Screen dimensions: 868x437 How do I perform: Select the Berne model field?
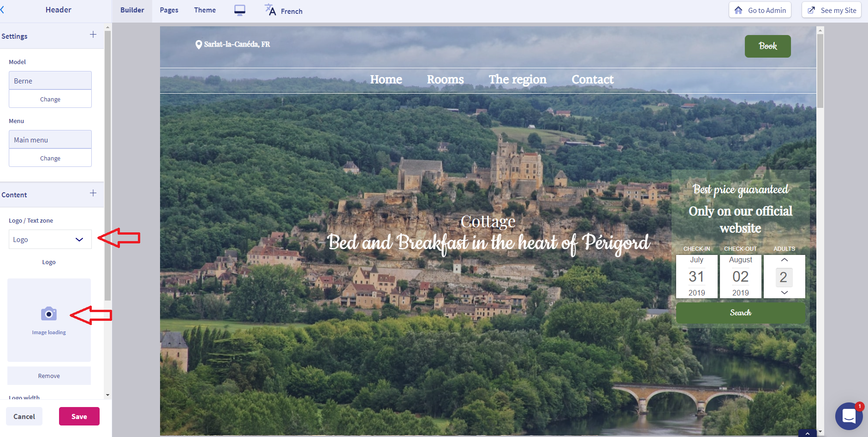(50, 81)
